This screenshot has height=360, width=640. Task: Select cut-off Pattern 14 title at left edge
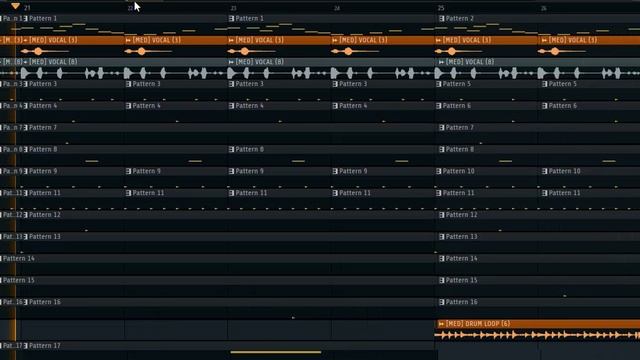click(19, 258)
